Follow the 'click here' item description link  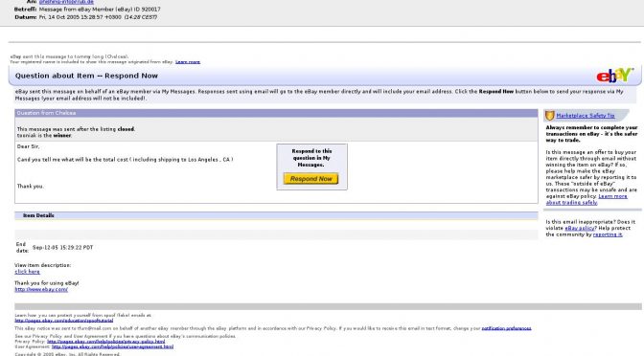pyautogui.click(x=27, y=272)
